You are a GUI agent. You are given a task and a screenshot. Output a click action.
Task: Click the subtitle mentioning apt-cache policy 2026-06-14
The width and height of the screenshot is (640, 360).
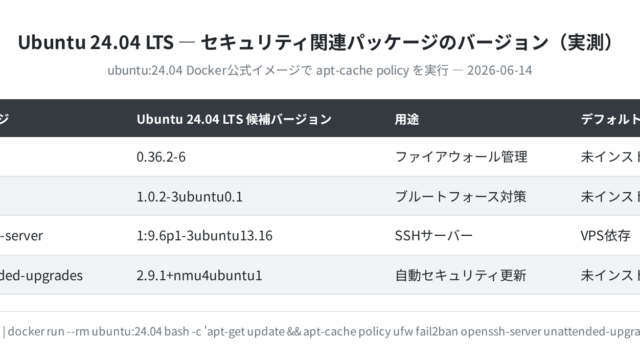pos(320,71)
